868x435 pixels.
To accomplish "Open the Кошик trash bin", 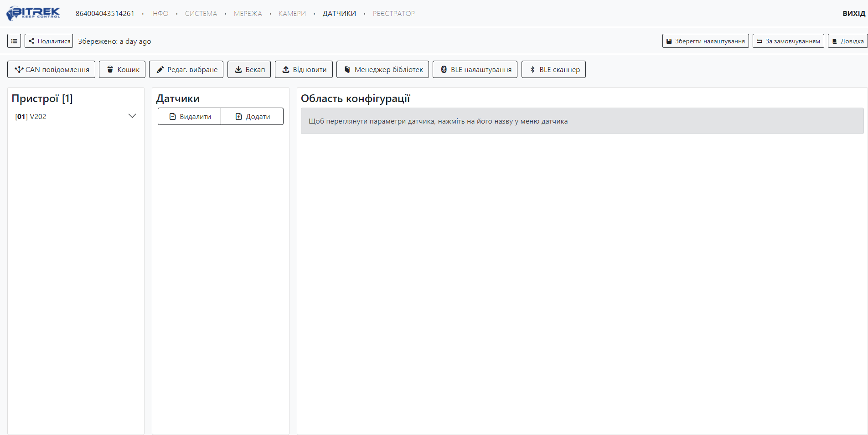I will pos(122,69).
